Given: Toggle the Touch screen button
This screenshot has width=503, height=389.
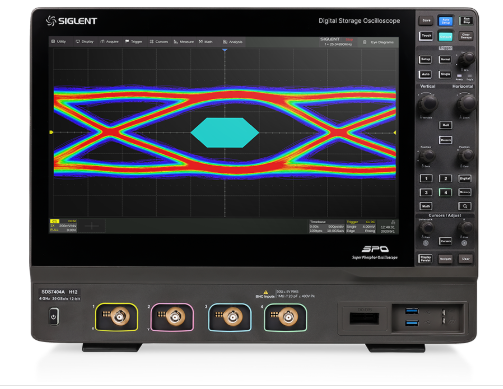Looking at the screenshot, I should point(426,36).
